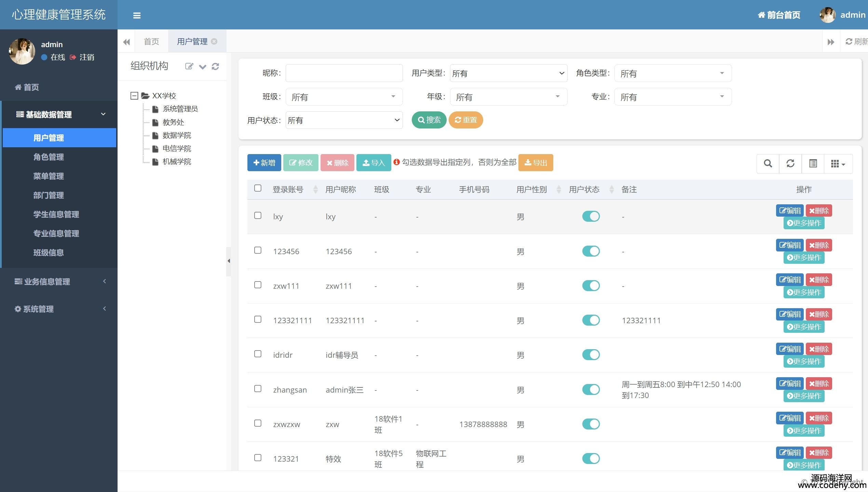Click the edit icon beside 组织机构
The width and height of the screenshot is (868, 492).
coord(189,66)
